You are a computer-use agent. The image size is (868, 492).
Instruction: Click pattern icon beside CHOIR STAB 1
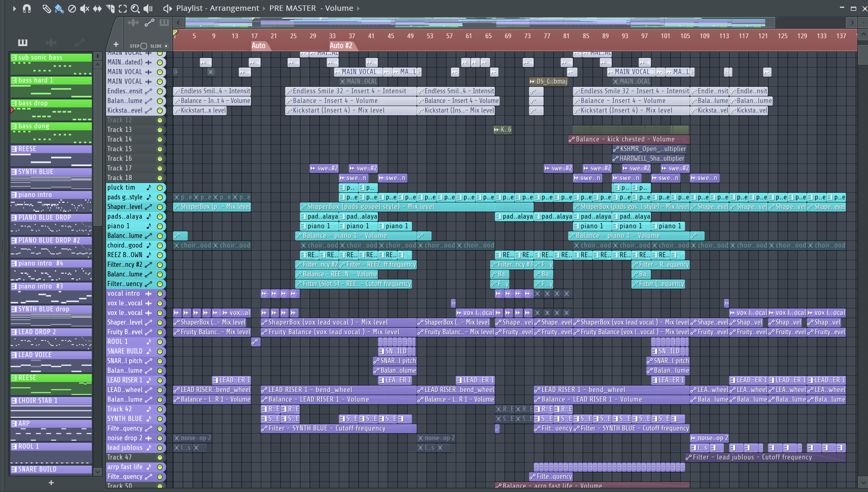point(14,401)
